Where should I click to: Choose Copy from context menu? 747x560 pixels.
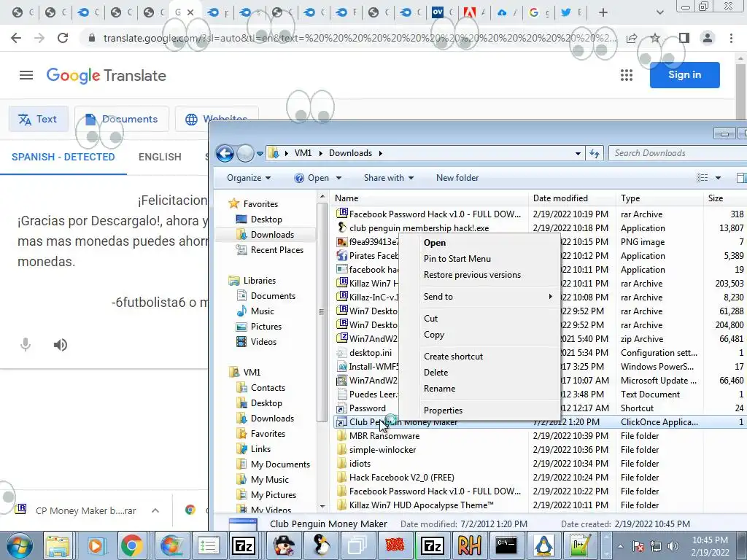[x=433, y=334]
